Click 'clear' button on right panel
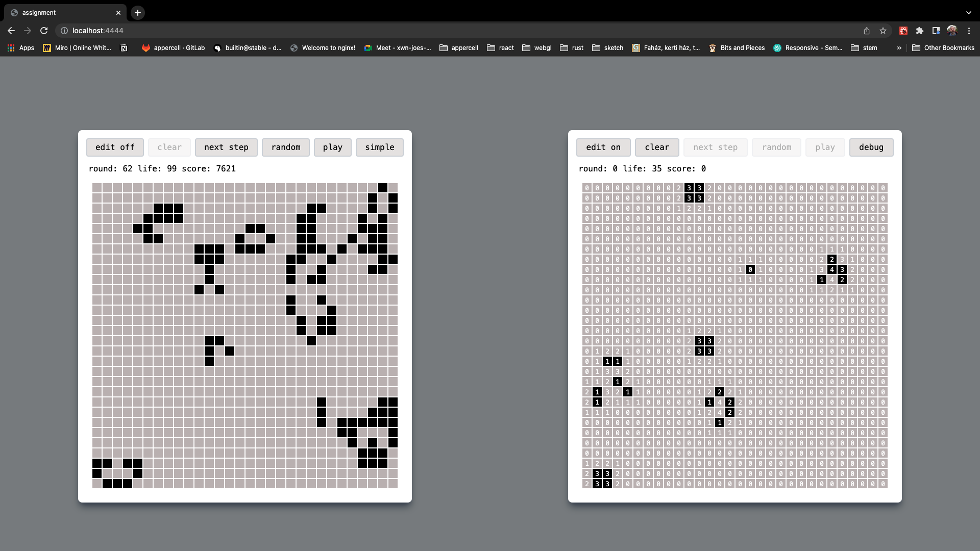 pyautogui.click(x=657, y=146)
